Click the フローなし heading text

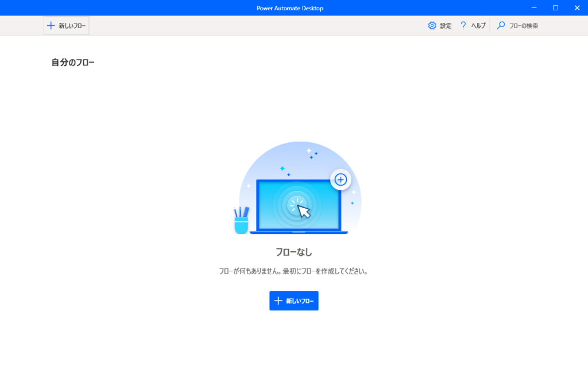tap(294, 252)
